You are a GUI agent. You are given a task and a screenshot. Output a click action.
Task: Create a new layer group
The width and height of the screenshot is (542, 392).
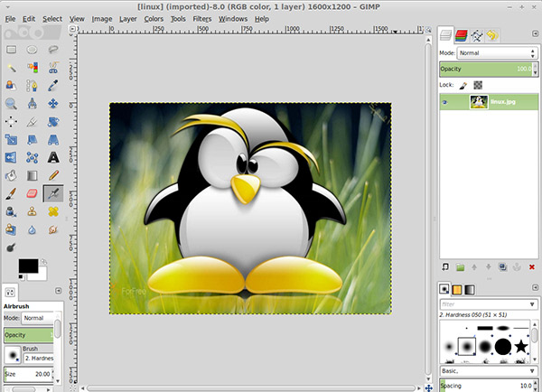coord(460,267)
